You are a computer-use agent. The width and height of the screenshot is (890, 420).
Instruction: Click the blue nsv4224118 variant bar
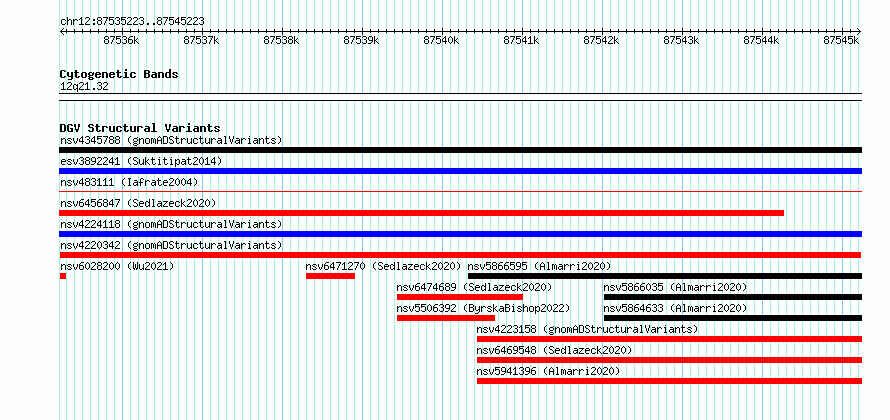pyautogui.click(x=460, y=234)
